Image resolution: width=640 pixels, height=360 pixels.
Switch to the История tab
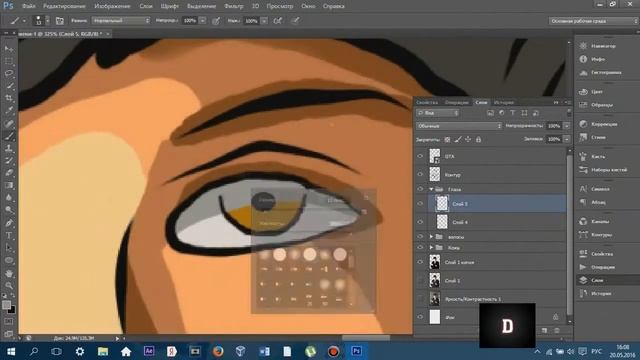[x=503, y=102]
